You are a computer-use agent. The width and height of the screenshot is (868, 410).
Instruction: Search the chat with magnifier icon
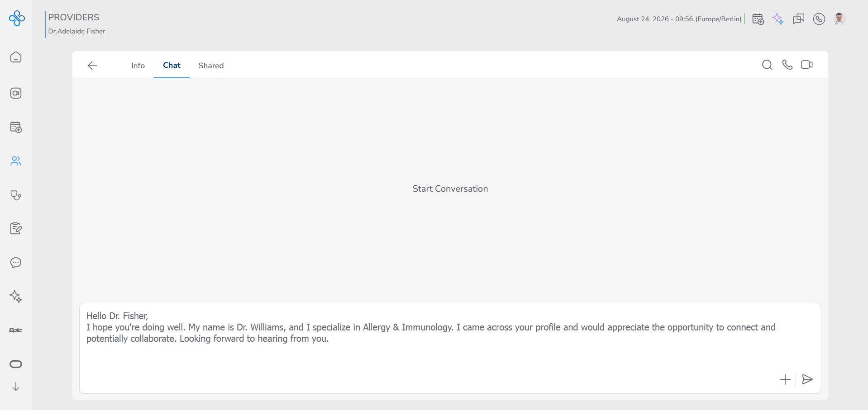pyautogui.click(x=767, y=65)
